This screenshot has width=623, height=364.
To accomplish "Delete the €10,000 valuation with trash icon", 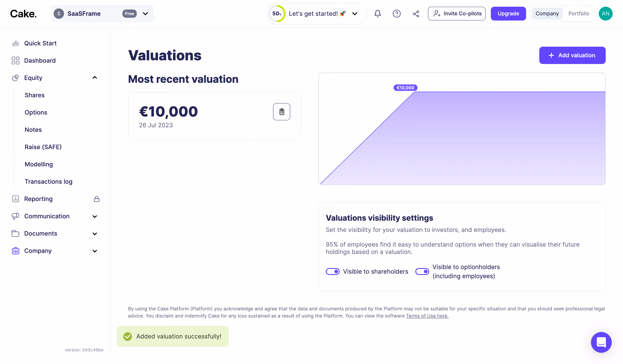I will coord(281,112).
